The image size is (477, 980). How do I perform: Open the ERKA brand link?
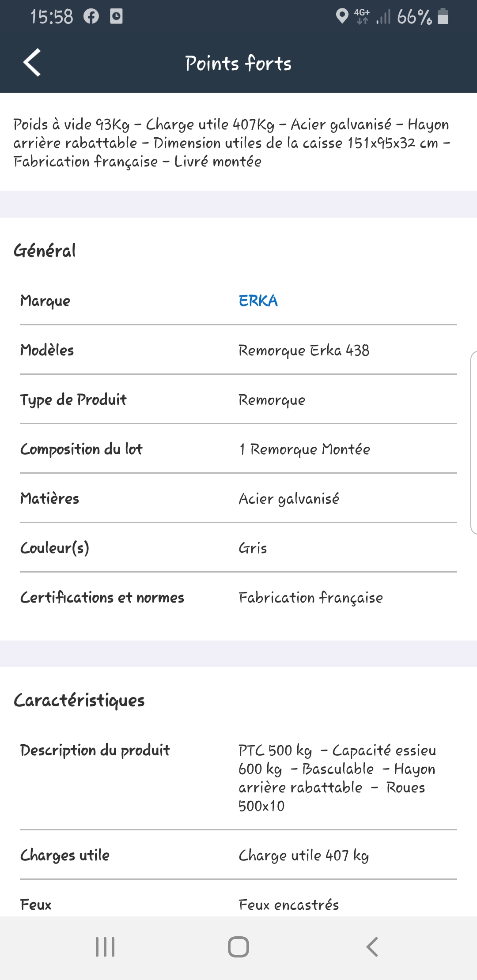258,301
